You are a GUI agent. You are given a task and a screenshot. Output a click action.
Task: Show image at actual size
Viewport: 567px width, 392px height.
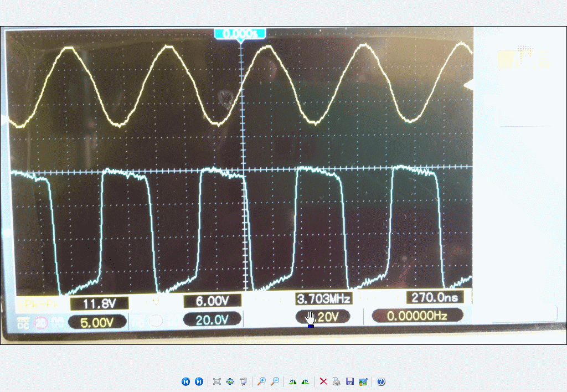point(230,381)
